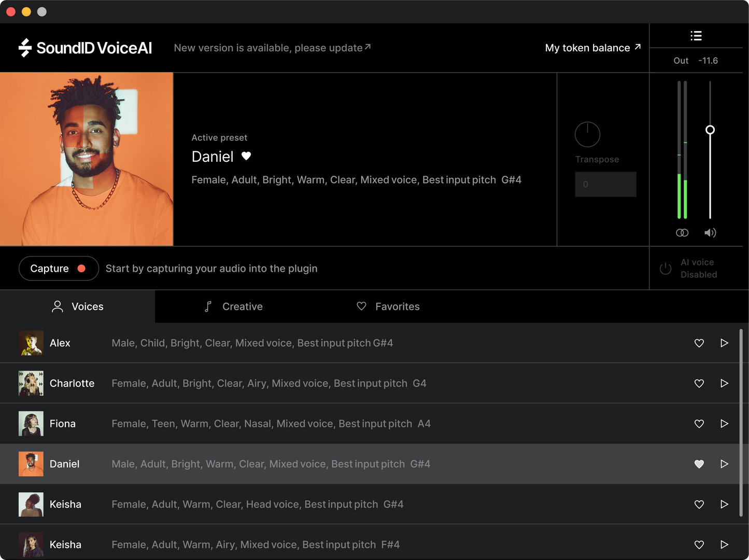The width and height of the screenshot is (749, 560).
Task: Click the SoundID VoiceAI logo
Action: coord(86,48)
